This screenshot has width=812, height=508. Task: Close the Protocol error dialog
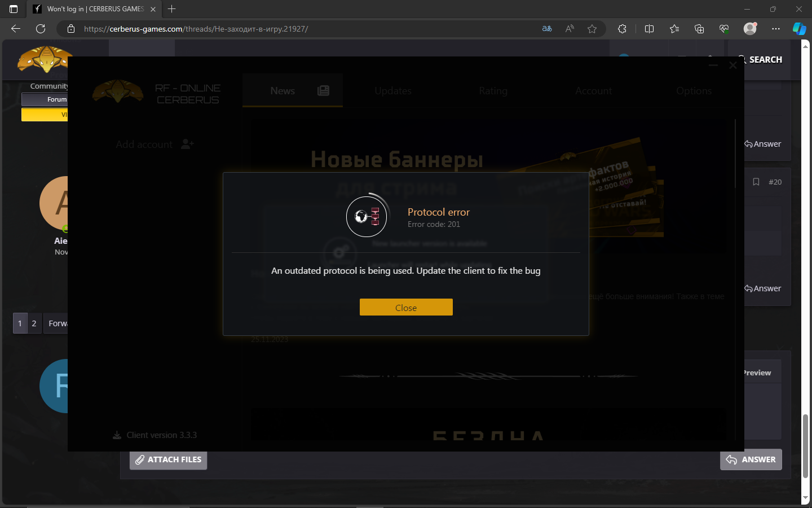pos(406,307)
